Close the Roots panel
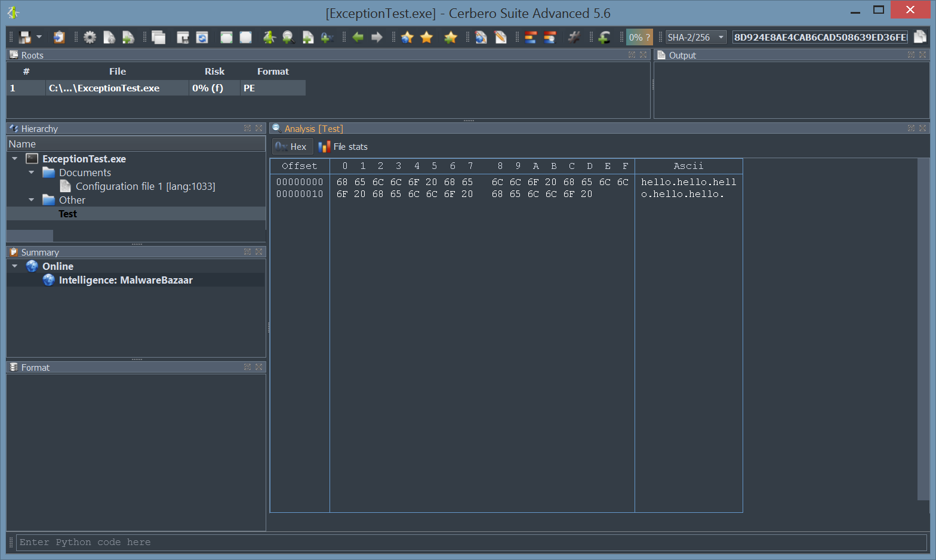Image resolution: width=936 pixels, height=560 pixels. point(643,54)
